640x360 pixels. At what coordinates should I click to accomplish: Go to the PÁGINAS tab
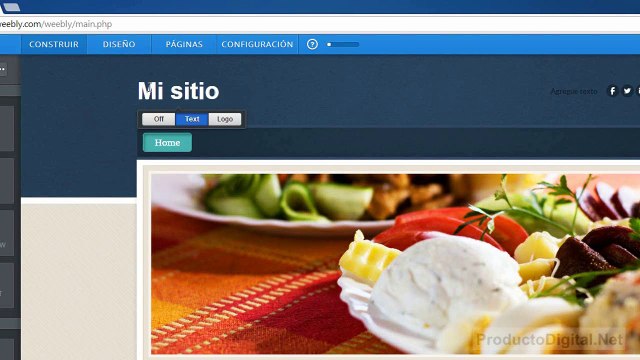click(184, 44)
